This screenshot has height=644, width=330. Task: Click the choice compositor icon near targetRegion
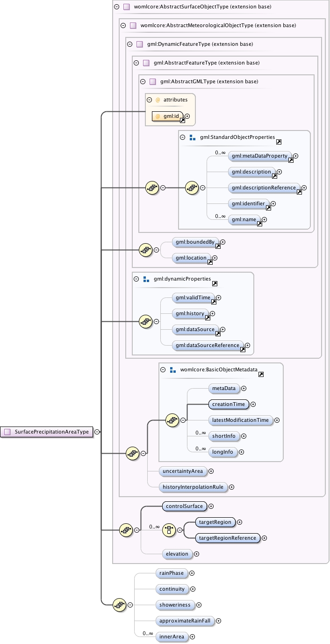click(169, 530)
